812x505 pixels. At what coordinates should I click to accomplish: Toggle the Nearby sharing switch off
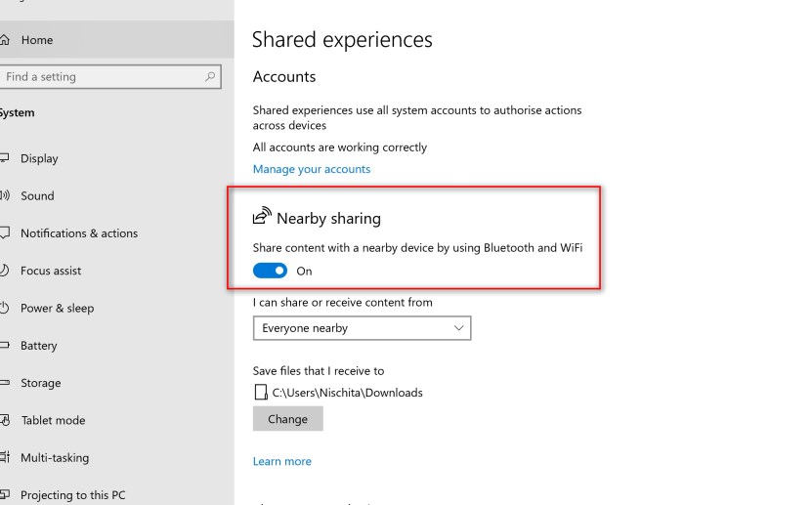270,271
